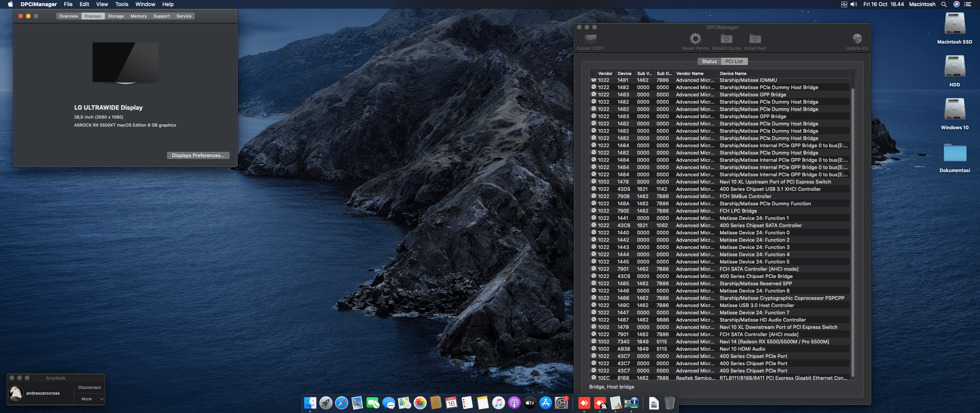Switch to the Overview tab
Viewport: 980px width, 413px height.
pos(69,16)
